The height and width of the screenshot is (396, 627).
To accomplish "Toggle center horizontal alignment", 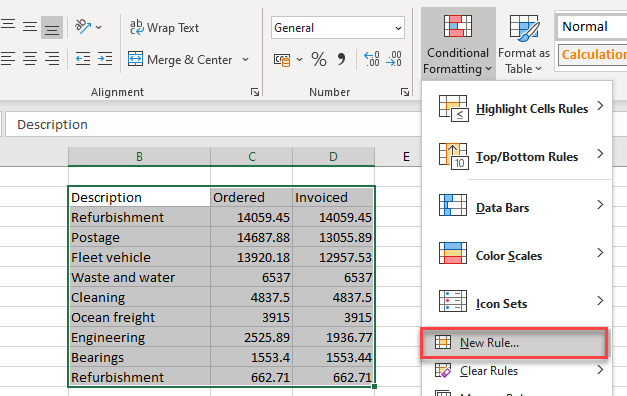I will (x=30, y=59).
